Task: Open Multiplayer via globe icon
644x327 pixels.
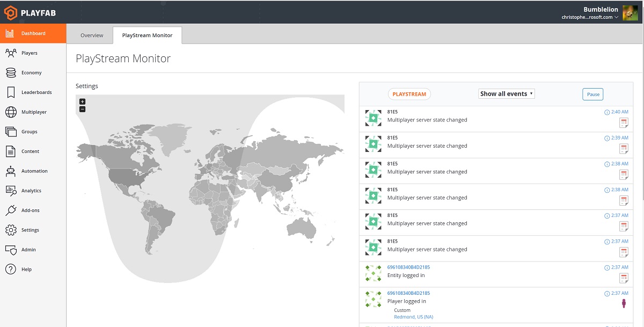Action: tap(11, 112)
